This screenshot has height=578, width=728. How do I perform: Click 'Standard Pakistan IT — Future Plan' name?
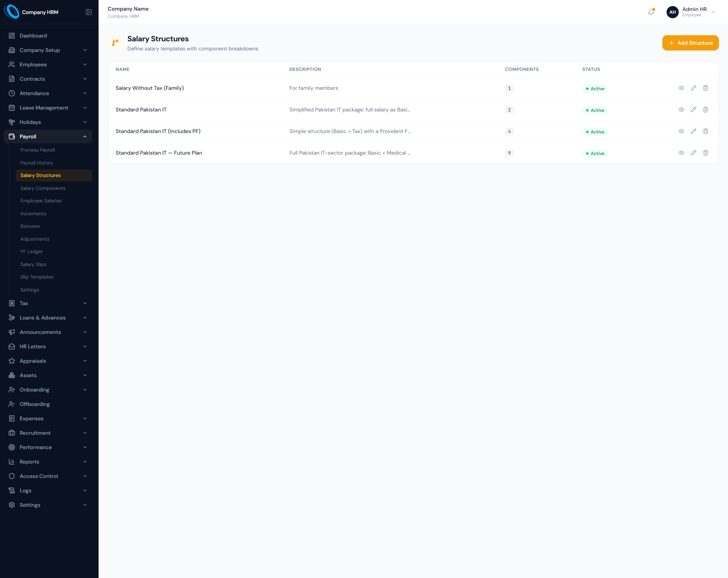tap(159, 153)
